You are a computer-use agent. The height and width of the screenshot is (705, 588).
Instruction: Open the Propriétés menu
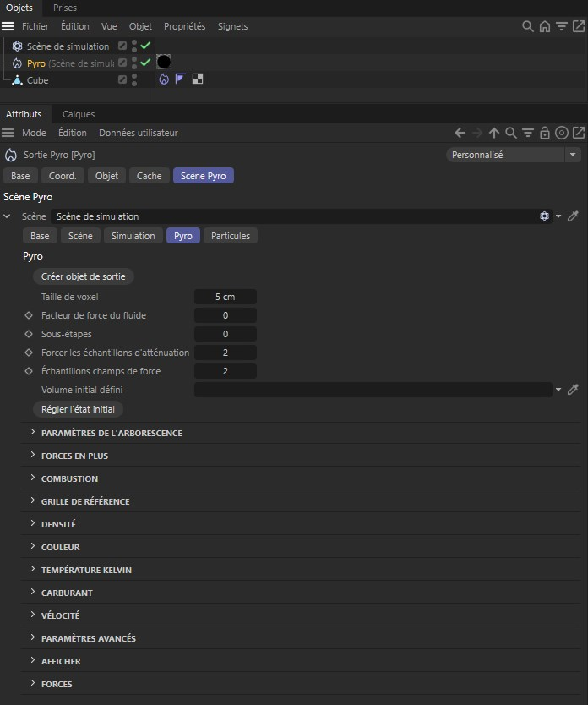click(x=184, y=26)
